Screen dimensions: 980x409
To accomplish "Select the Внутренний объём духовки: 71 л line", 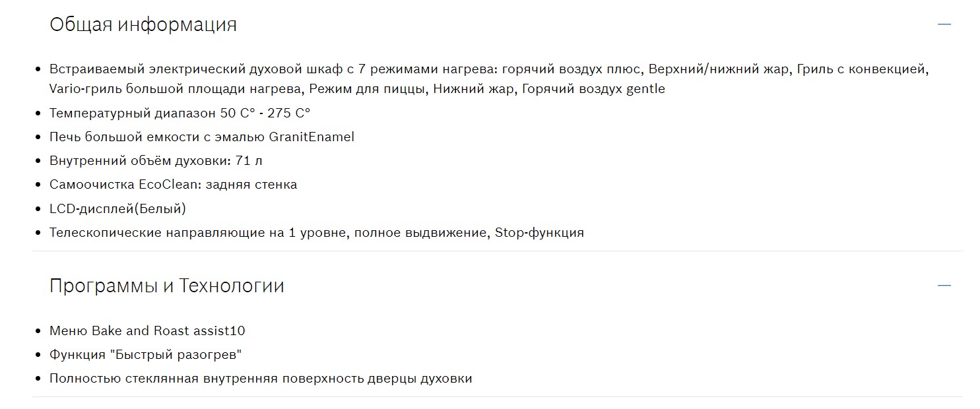I will (156, 160).
